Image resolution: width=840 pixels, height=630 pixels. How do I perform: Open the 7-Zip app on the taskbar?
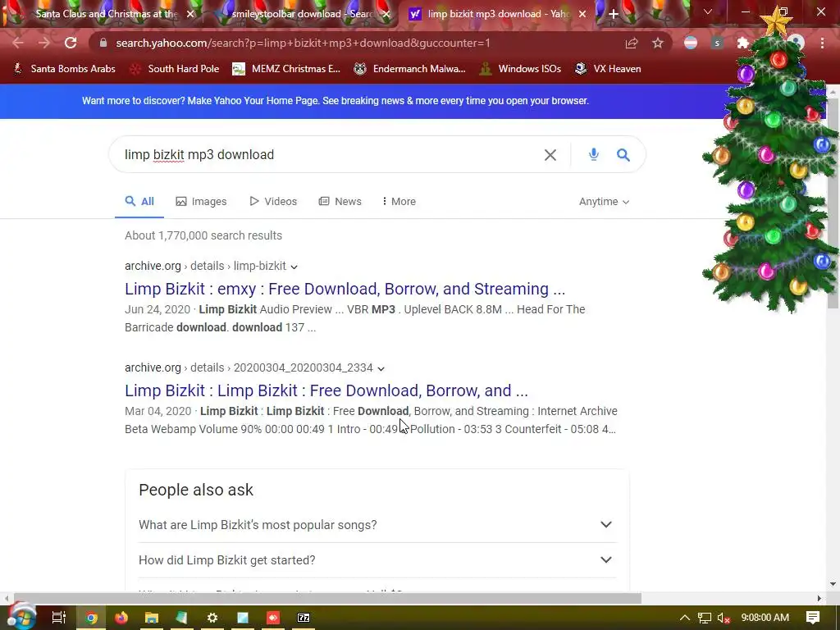click(304, 618)
